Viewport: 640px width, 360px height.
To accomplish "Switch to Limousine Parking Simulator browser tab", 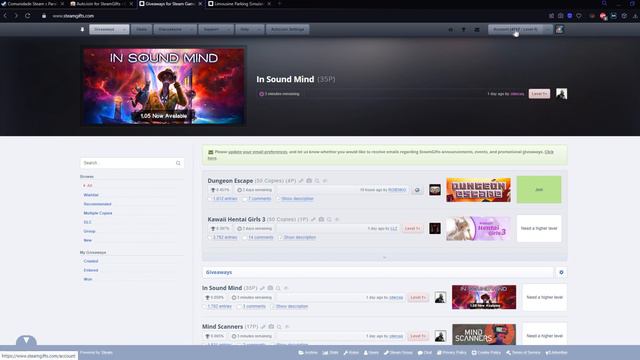I will point(238,4).
